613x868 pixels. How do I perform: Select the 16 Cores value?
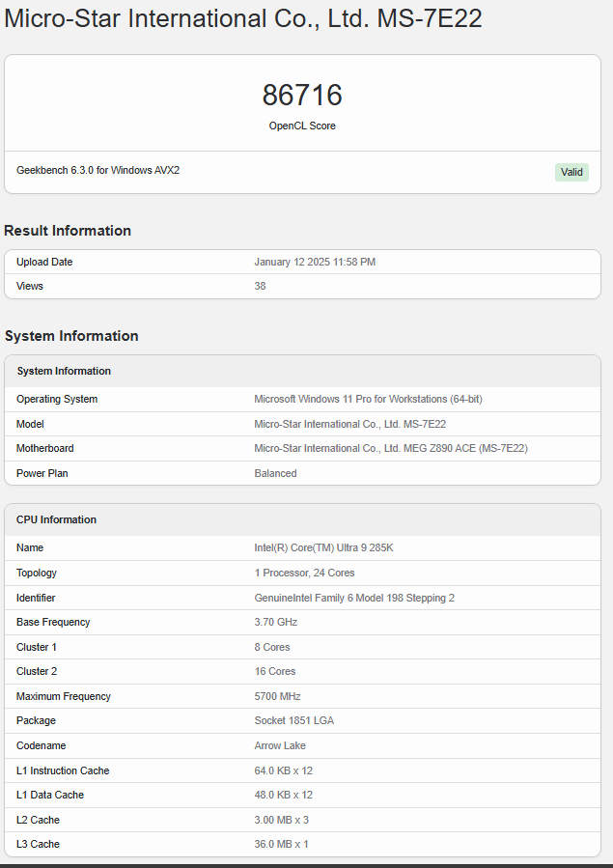point(274,671)
